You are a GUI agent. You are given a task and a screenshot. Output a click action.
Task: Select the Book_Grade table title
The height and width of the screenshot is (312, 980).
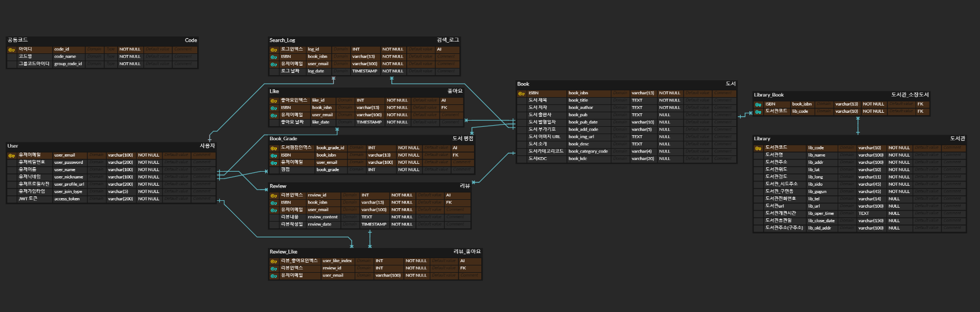click(x=284, y=139)
